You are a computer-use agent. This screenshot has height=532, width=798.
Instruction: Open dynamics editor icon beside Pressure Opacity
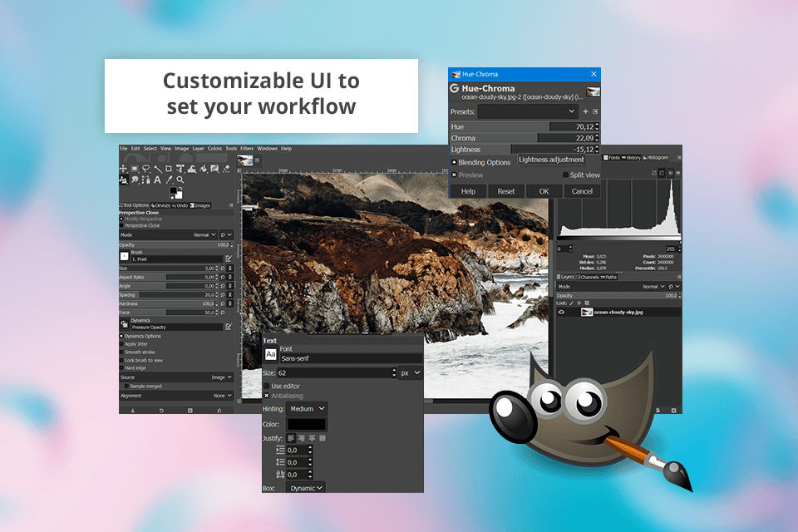229,327
